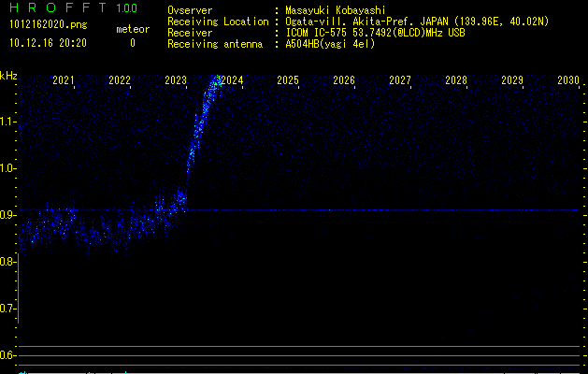Image resolution: width=588 pixels, height=374 pixels.
Task: Select the A504HB yagi antenna text
Action: 330,44
